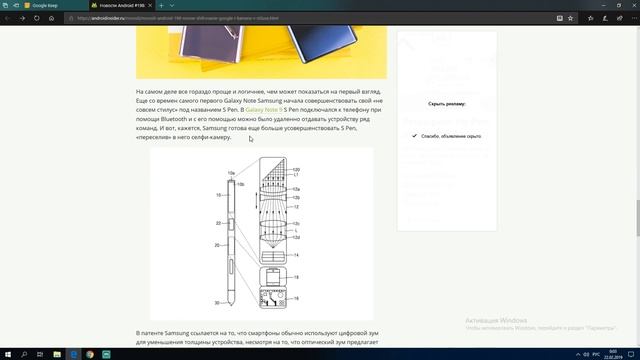This screenshot has width=640, height=360.
Task: Open Chrome from the taskbar
Action: 90,354
